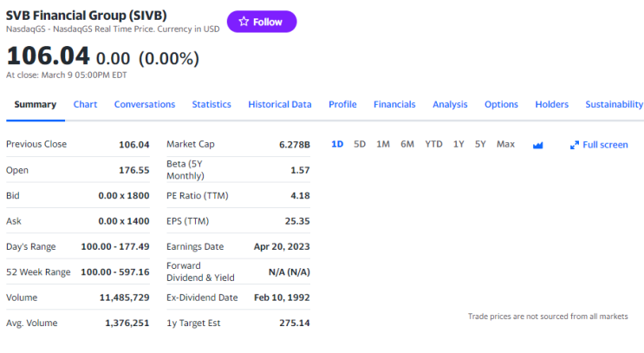The height and width of the screenshot is (353, 644).
Task: Open the Options tab
Action: coord(501,104)
